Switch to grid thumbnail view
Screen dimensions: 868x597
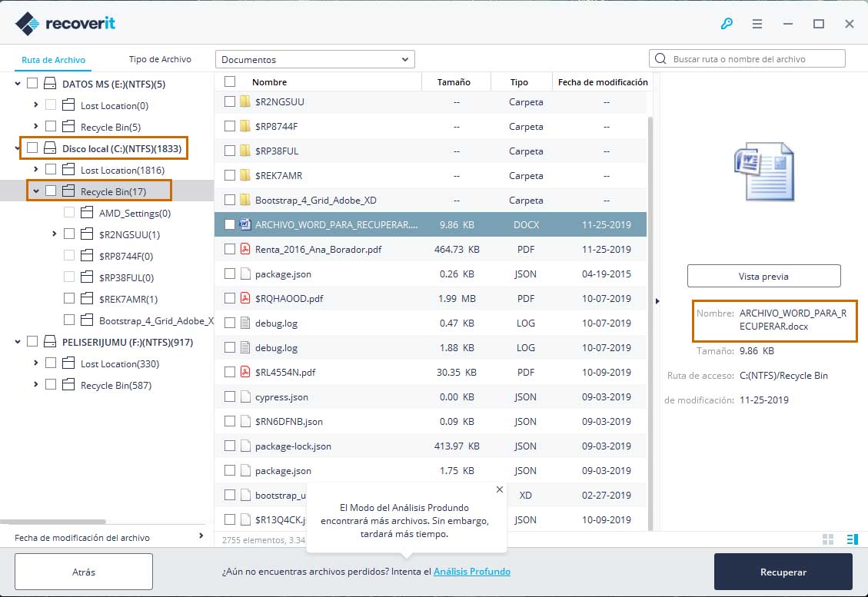[x=828, y=539]
